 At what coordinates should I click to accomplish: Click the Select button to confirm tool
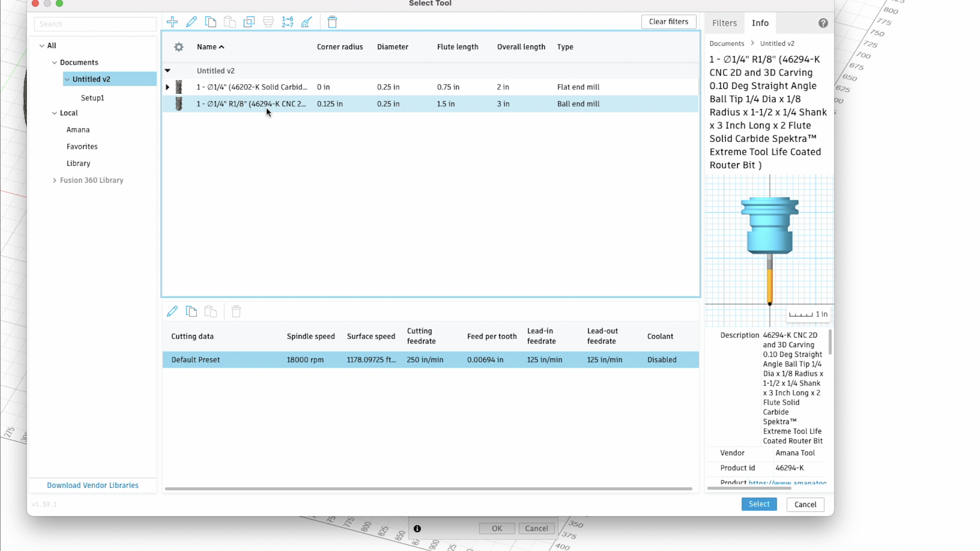[x=759, y=504]
